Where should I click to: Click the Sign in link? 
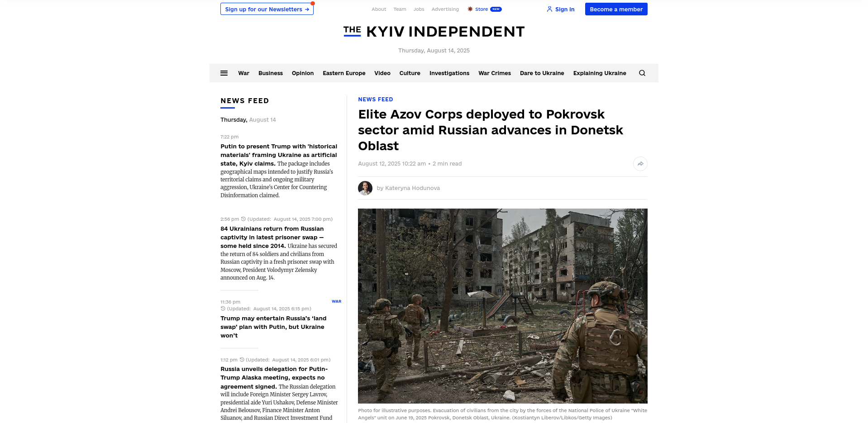tap(565, 9)
